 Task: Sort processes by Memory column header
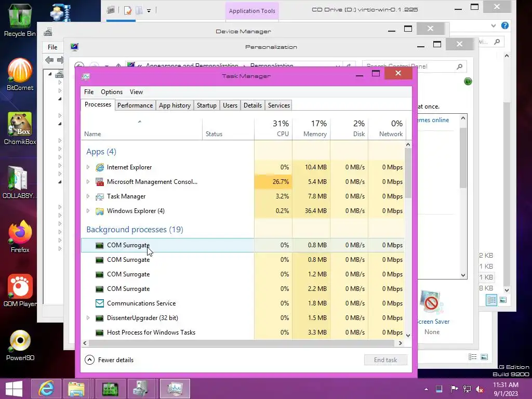coord(312,129)
